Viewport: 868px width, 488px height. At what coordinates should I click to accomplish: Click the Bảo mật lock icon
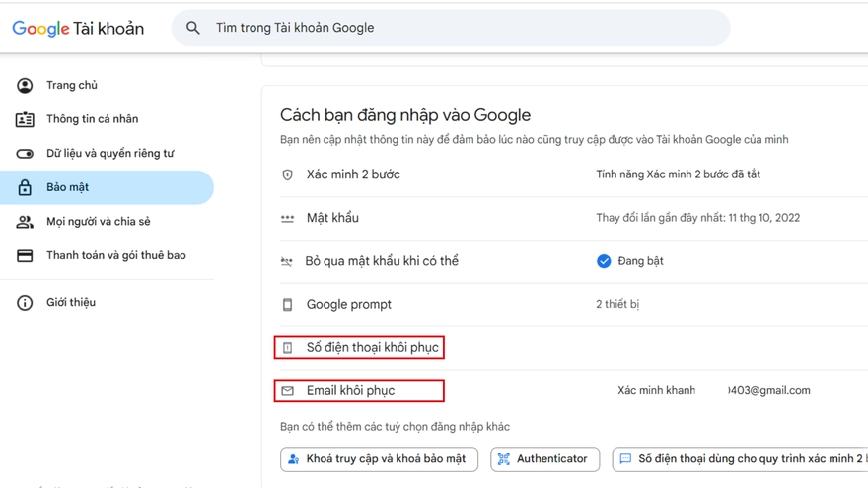click(25, 187)
